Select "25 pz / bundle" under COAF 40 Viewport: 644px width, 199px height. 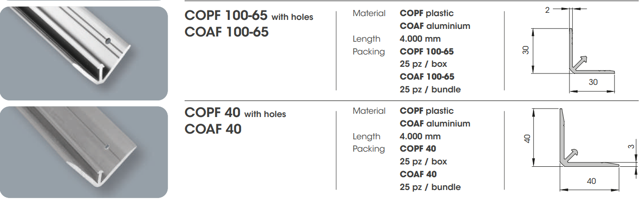click(x=430, y=187)
